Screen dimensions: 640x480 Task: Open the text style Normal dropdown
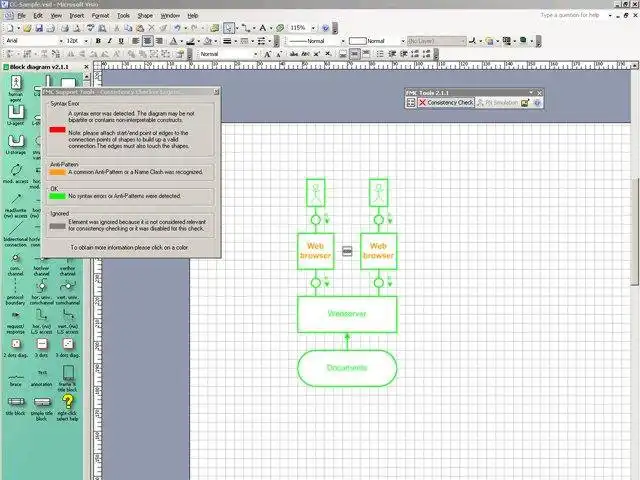256,54
